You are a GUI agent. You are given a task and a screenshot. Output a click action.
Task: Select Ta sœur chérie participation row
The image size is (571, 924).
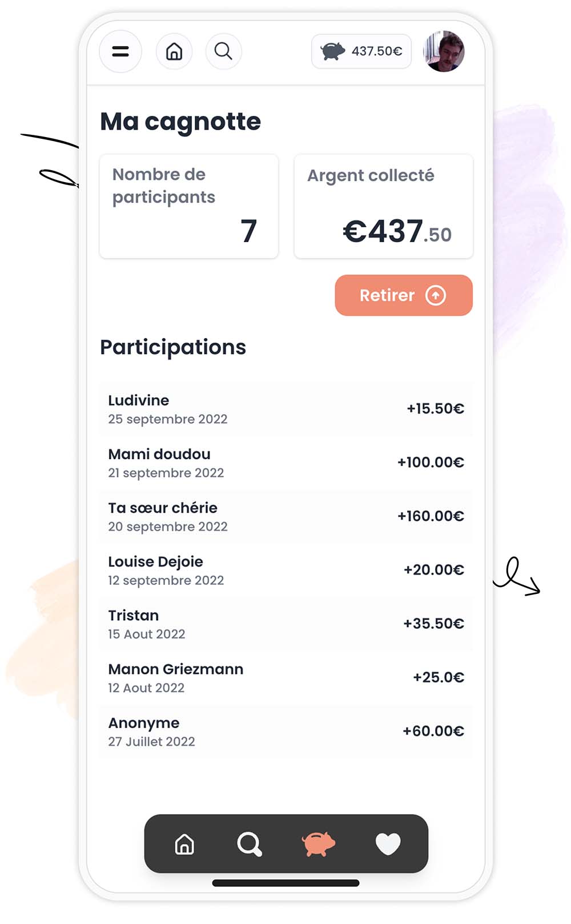point(286,517)
